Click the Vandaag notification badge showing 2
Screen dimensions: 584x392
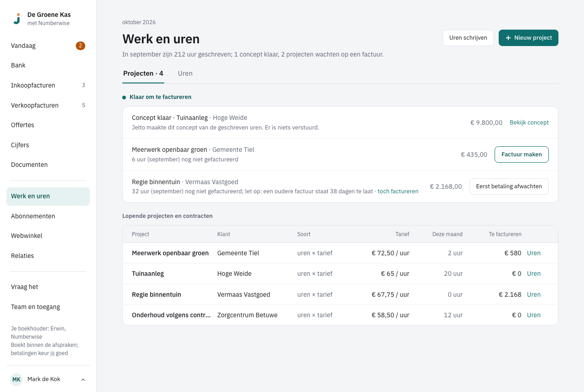80,46
